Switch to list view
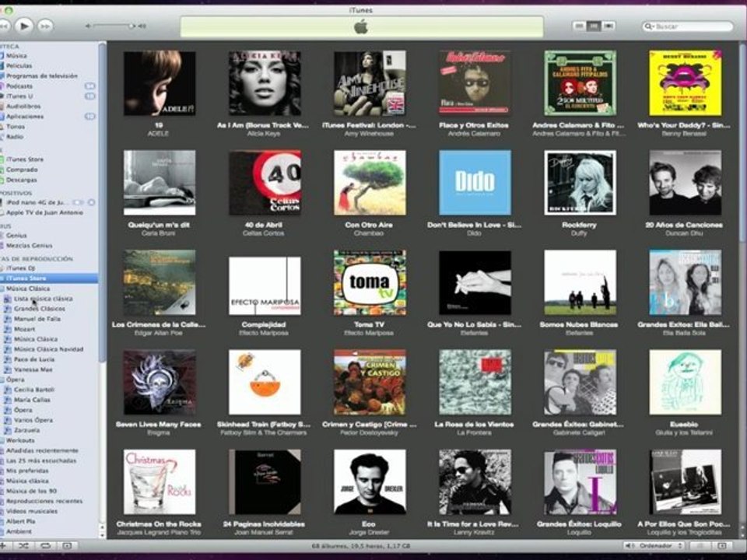Image resolution: width=747 pixels, height=560 pixels. pos(580,26)
